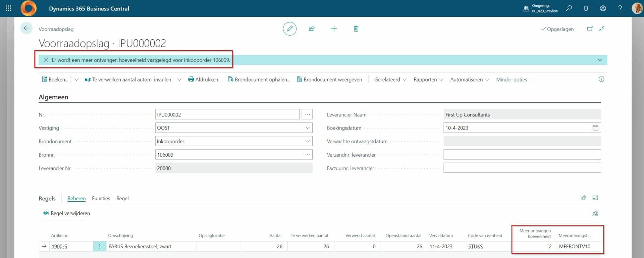
Task: Expand the notification bar chevron
Action: click(x=600, y=60)
